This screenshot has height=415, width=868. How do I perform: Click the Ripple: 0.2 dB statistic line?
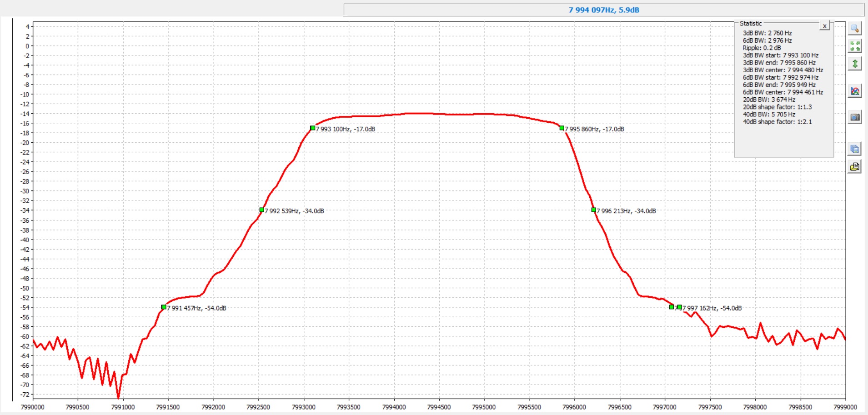(762, 48)
